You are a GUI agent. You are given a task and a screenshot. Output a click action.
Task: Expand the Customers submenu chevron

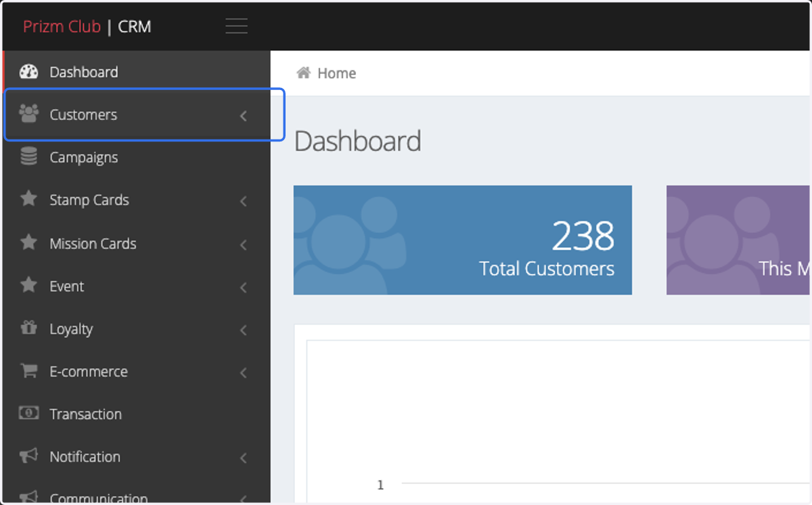244,116
